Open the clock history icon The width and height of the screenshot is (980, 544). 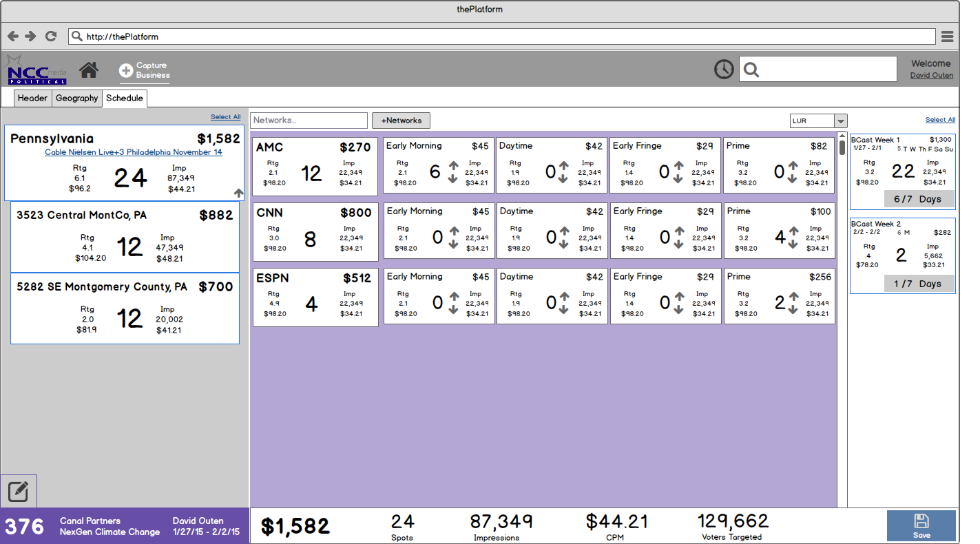pos(724,69)
